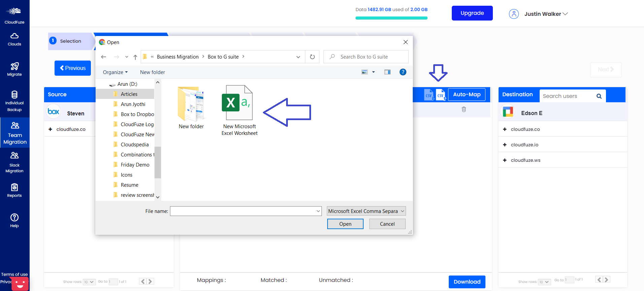This screenshot has height=291, width=644.
Task: Go up one folder level
Action: pos(135,57)
